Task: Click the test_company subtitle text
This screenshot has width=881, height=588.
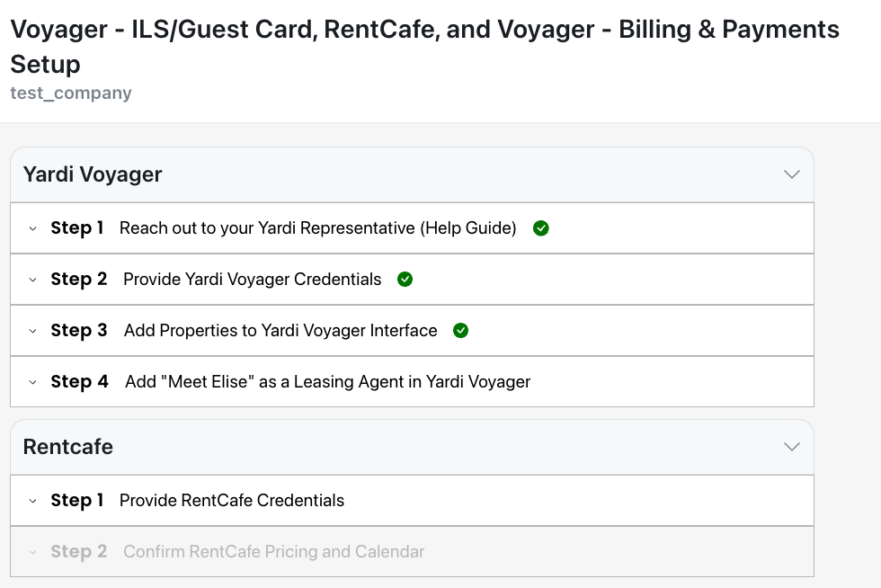Action: (x=71, y=93)
